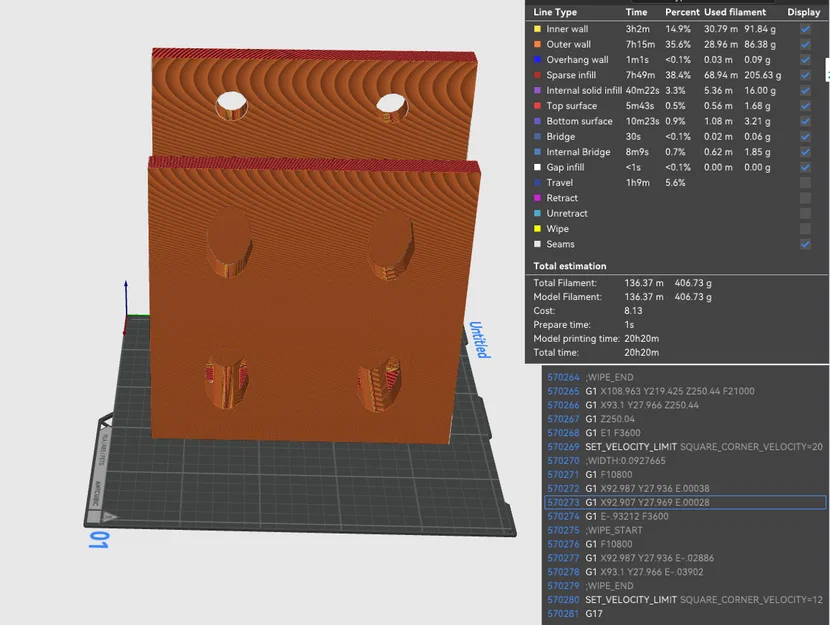830x625 pixels.
Task: Enable Travel moves display checkbox
Action: click(x=805, y=183)
